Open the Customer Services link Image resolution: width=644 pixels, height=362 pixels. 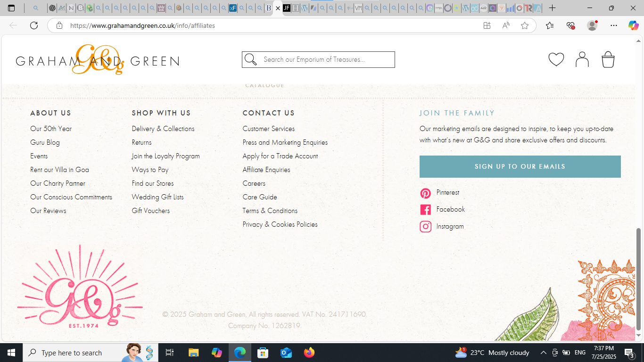(x=269, y=129)
